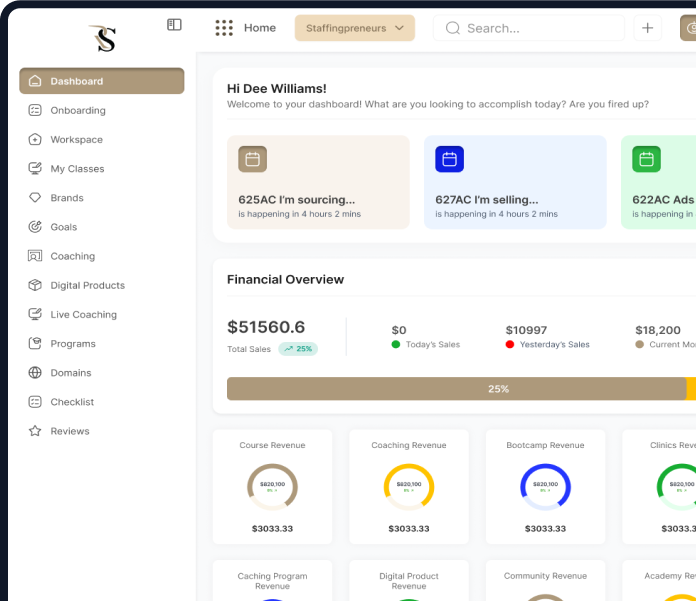Image resolution: width=696 pixels, height=601 pixels.
Task: Click the Digital Products box icon
Action: (x=35, y=285)
